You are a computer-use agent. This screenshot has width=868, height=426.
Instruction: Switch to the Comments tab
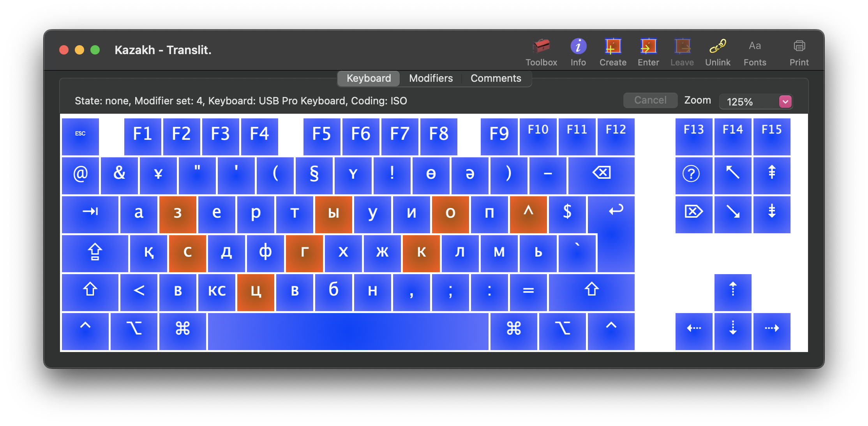pyautogui.click(x=496, y=78)
